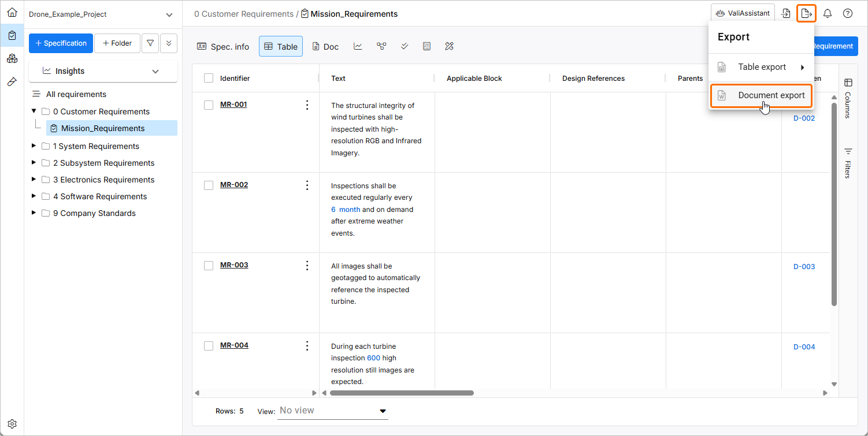This screenshot has height=436, width=868.
Task: Open the traceability graph view icon
Action: click(381, 46)
